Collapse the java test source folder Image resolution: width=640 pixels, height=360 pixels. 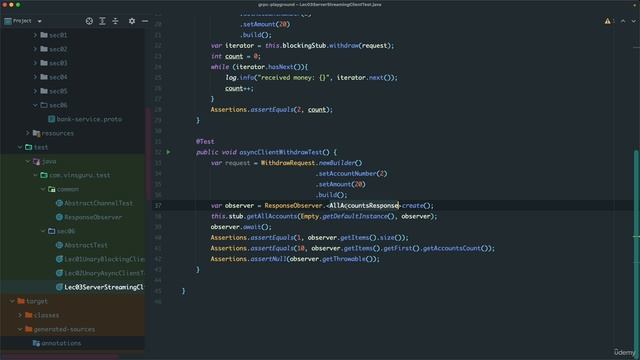point(27,161)
